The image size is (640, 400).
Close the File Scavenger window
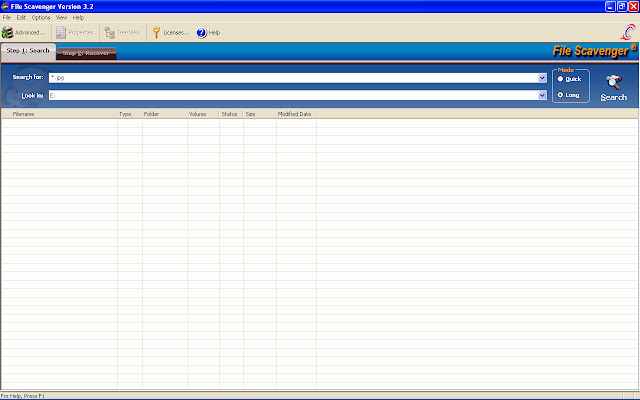(633, 6)
